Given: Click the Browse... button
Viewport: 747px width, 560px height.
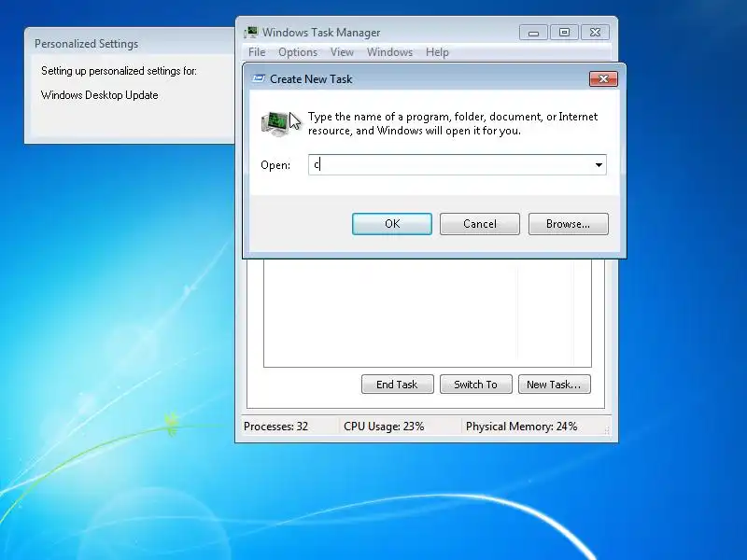Looking at the screenshot, I should 568,224.
